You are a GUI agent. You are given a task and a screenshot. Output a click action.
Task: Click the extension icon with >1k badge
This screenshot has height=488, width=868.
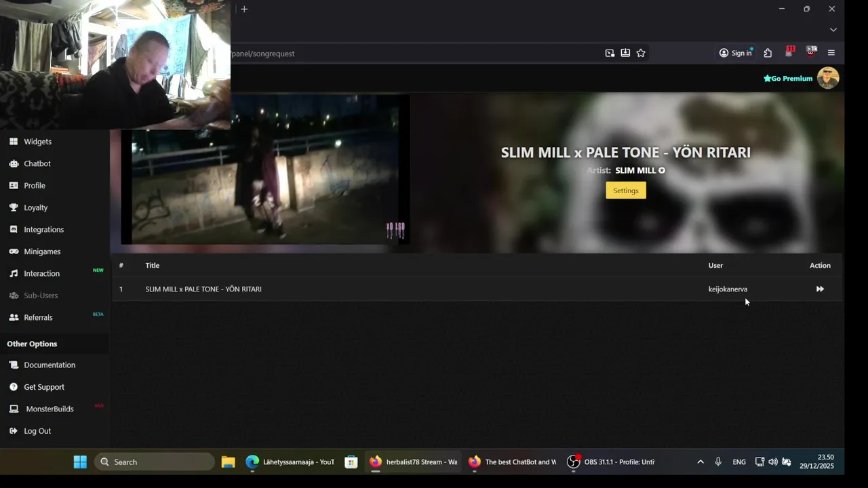(811, 52)
